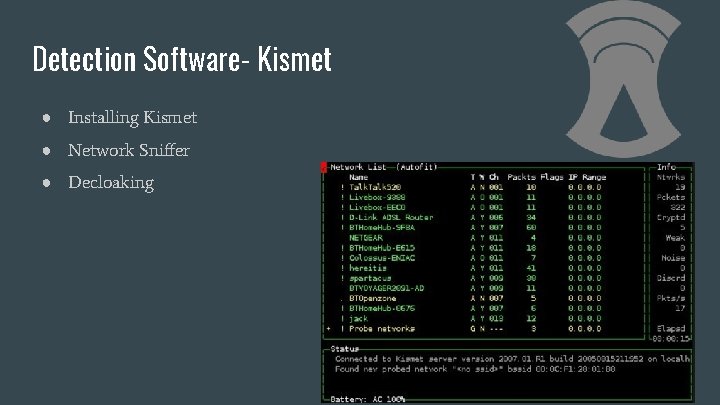This screenshot has width=720, height=405.
Task: Select the spartacus network row
Action: coord(471,278)
